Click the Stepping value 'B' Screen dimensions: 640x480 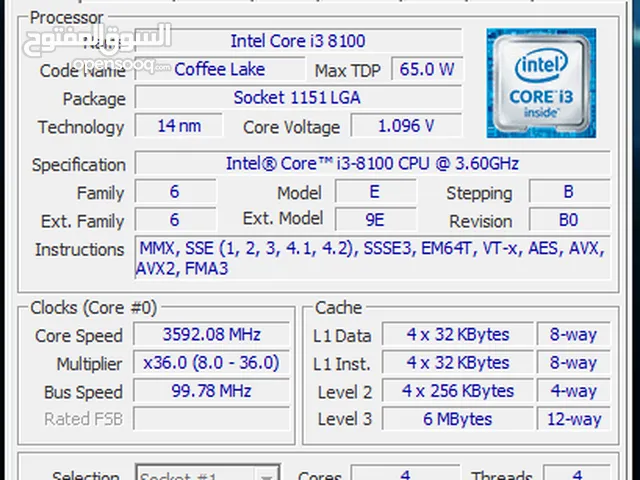[x=570, y=191]
